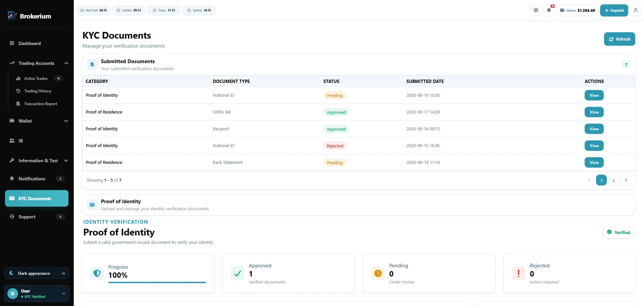This screenshot has width=644, height=306.
Task: Click the Trading Accounts trend icon
Action: coord(12,63)
